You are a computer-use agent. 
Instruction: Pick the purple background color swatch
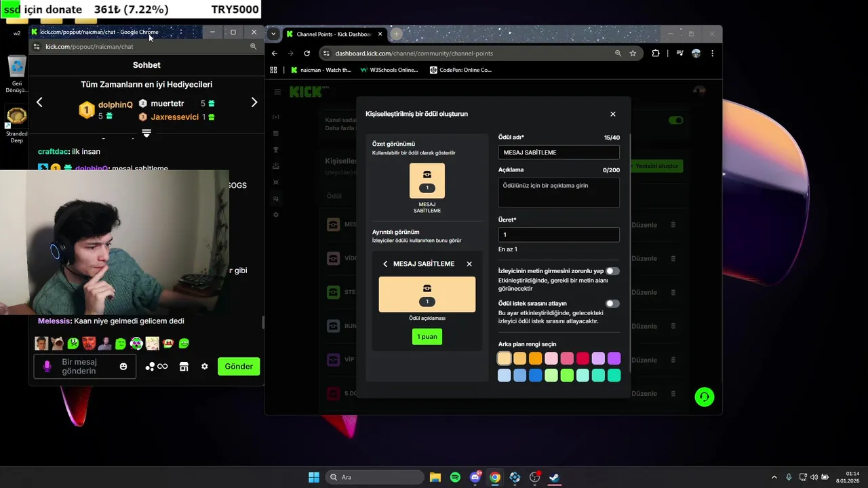[614, 359]
